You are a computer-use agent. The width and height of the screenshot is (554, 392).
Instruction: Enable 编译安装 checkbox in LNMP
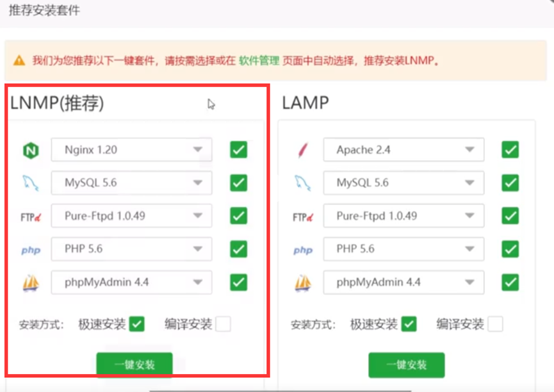224,323
